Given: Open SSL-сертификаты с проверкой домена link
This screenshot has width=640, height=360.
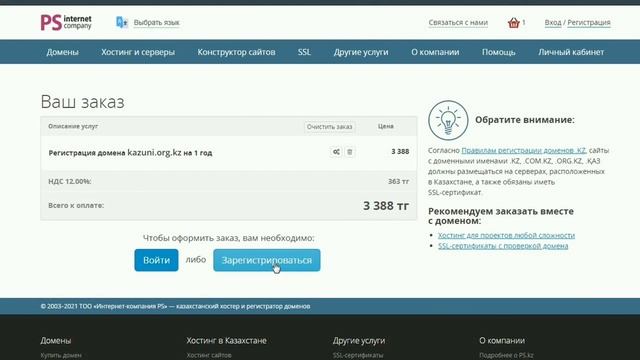Looking at the screenshot, I should point(503,246).
